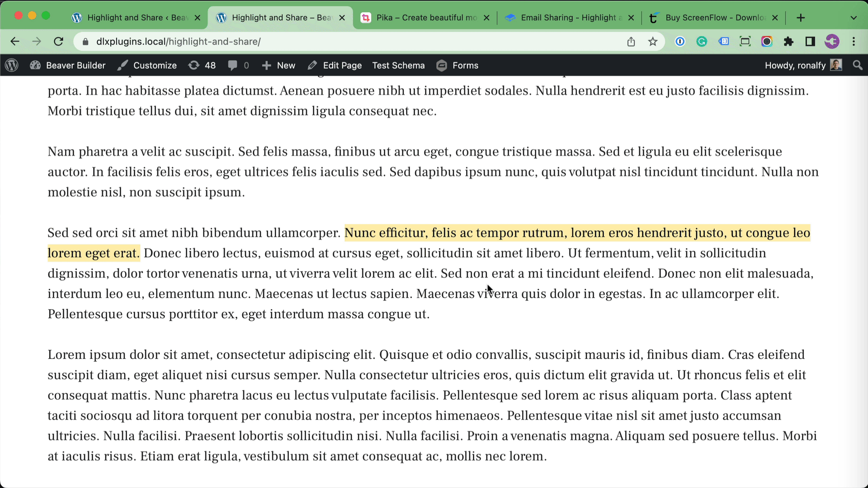The height and width of the screenshot is (488, 868).
Task: Open the admin bar search icon
Action: 857,66
